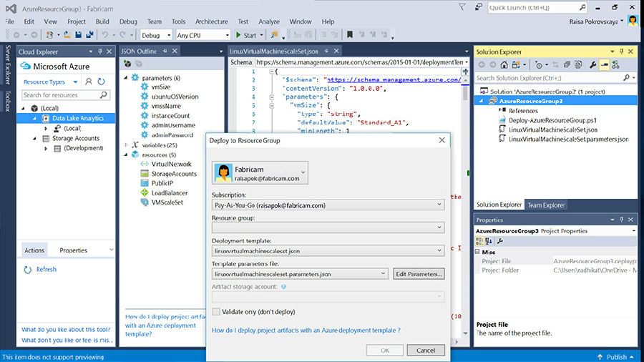This screenshot has height=362, width=644.
Task: Open the Resource group dropdown
Action: [x=439, y=228]
